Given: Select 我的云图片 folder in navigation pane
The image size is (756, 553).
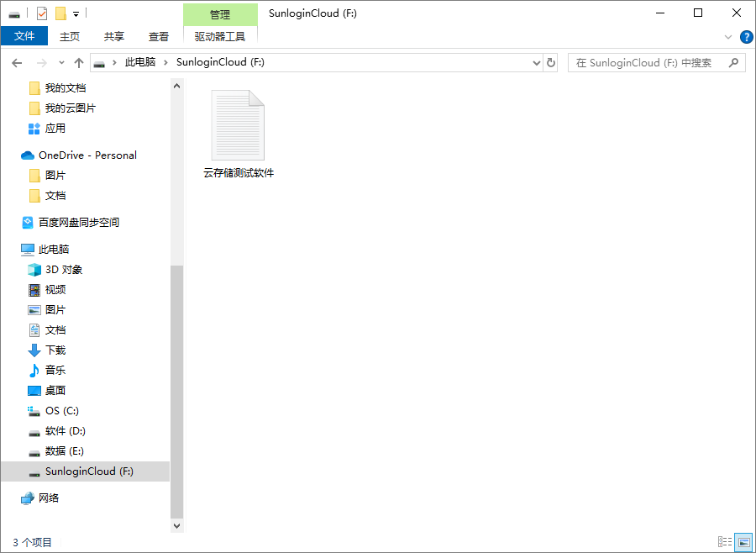Looking at the screenshot, I should coord(70,108).
